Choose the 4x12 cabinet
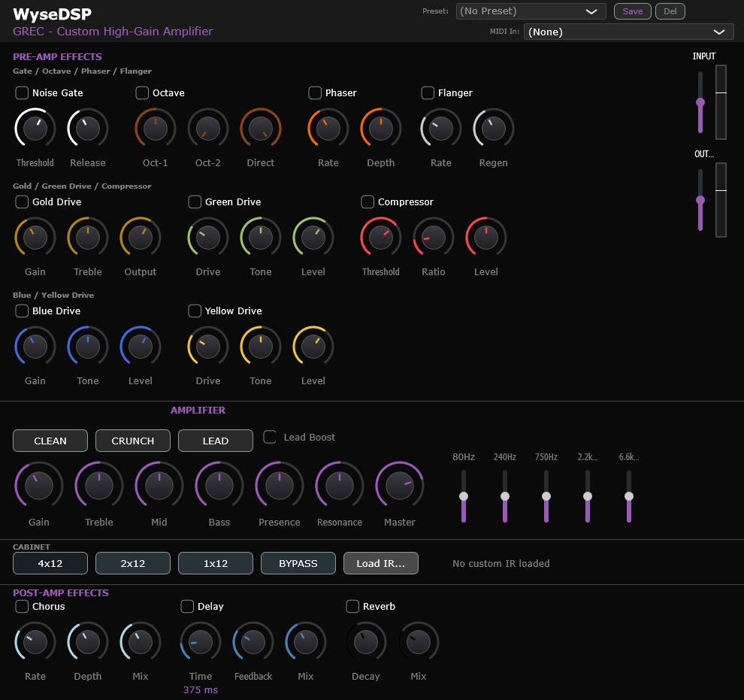This screenshot has width=744, height=700. pyautogui.click(x=50, y=563)
